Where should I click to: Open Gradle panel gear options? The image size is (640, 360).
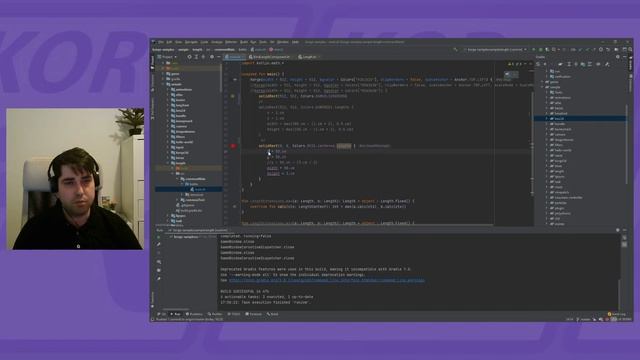coord(618,57)
